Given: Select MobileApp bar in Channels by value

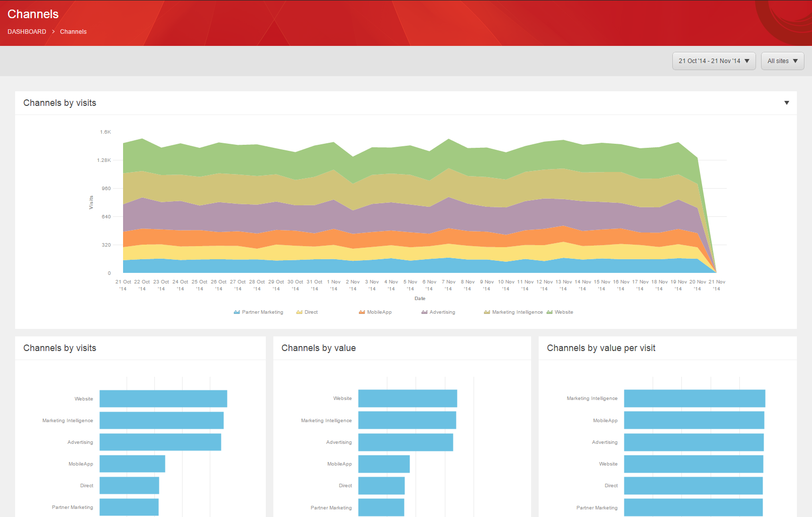Looking at the screenshot, I should tap(384, 464).
